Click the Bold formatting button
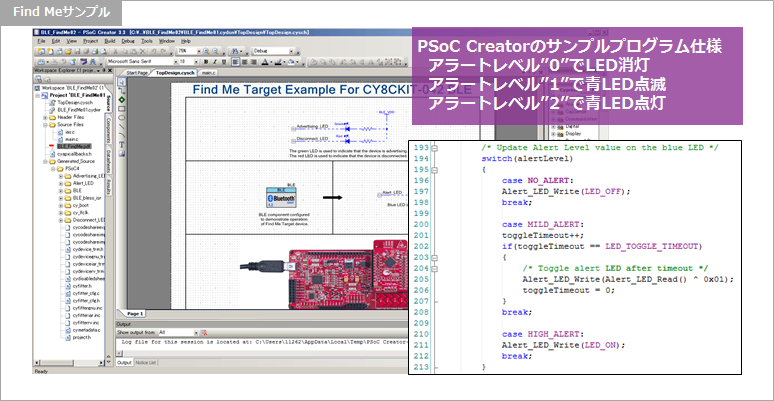 click(206, 62)
